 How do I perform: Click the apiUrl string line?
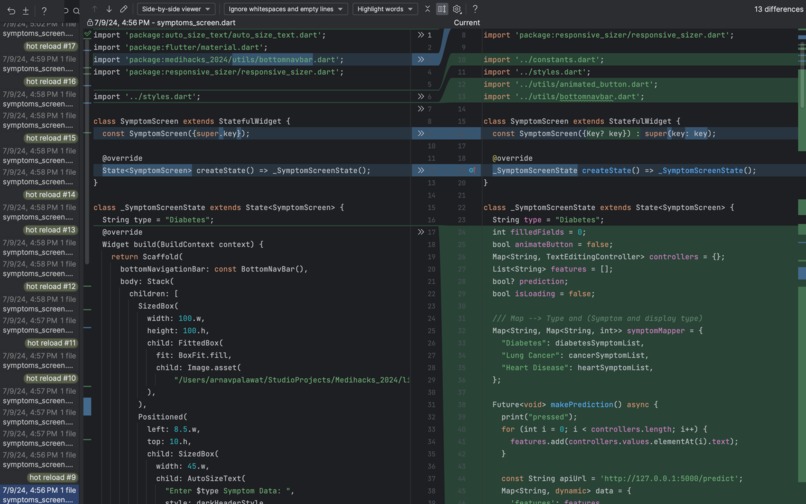[622, 479]
